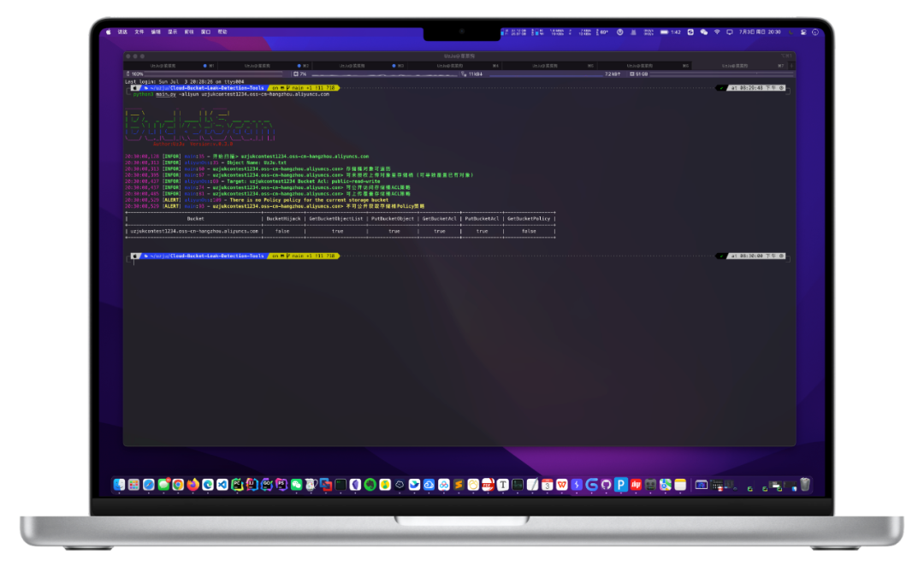This screenshot has height=566, width=924.
Task: Open Evernote elephant icon in the Dock
Action: coord(370,485)
